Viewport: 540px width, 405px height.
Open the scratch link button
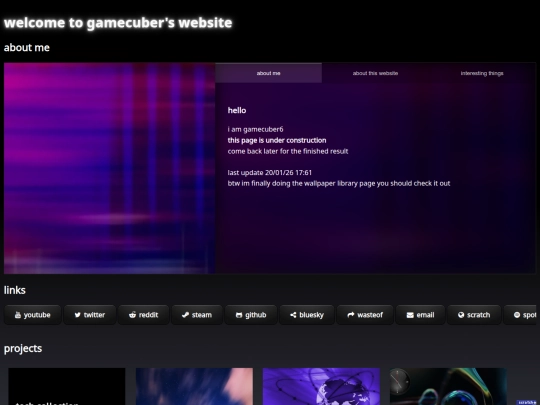(474, 315)
